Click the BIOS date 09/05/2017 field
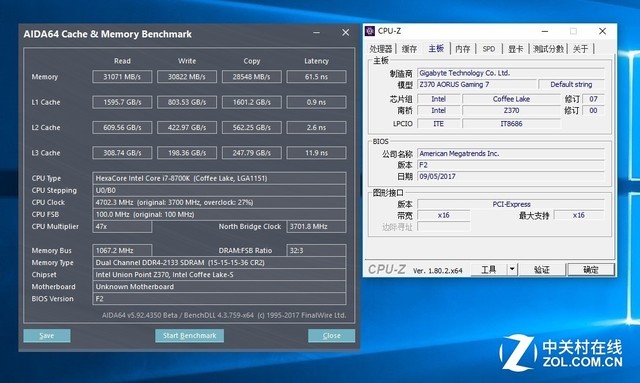This screenshot has height=383, width=640. [511, 176]
